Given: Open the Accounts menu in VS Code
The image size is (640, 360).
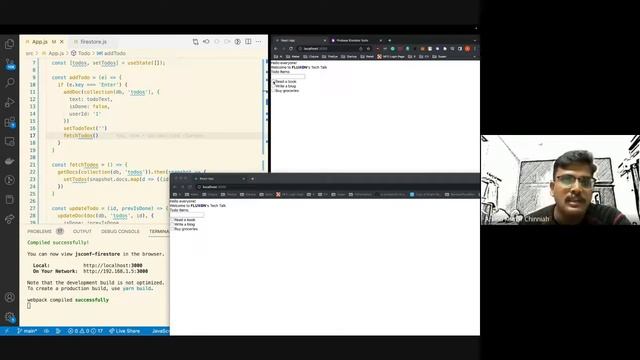Looking at the screenshot, I should pos(9,297).
